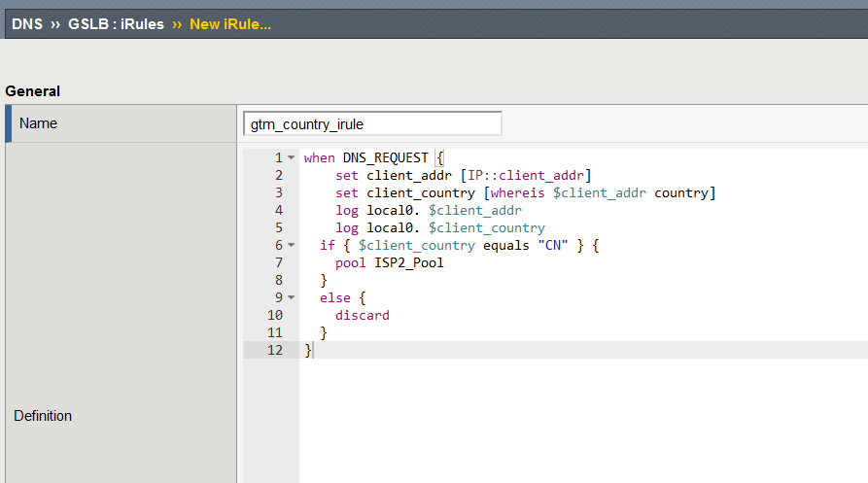Click 'pool ISP2_Pool' text on line 7
Screen dimensions: 868x483
[389, 262]
